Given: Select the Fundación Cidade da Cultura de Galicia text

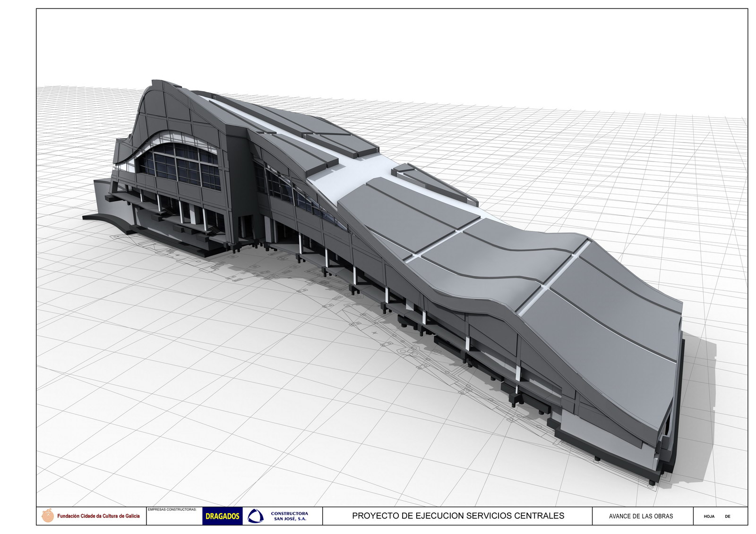Looking at the screenshot, I should pyautogui.click(x=98, y=516).
